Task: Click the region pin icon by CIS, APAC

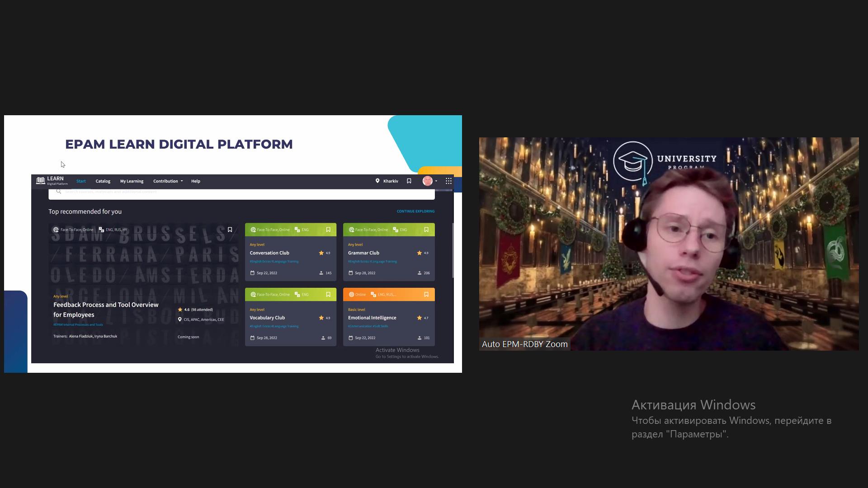Action: click(x=180, y=319)
